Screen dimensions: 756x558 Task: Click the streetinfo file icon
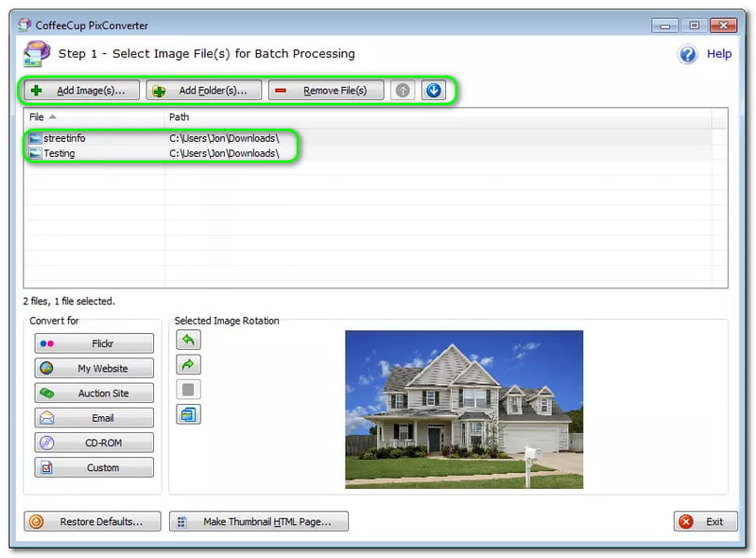35,138
